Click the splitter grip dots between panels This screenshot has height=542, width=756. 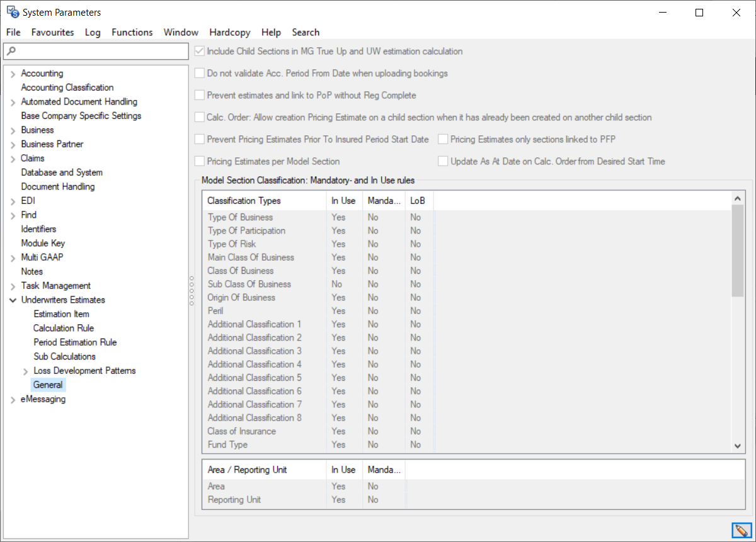pyautogui.click(x=192, y=291)
